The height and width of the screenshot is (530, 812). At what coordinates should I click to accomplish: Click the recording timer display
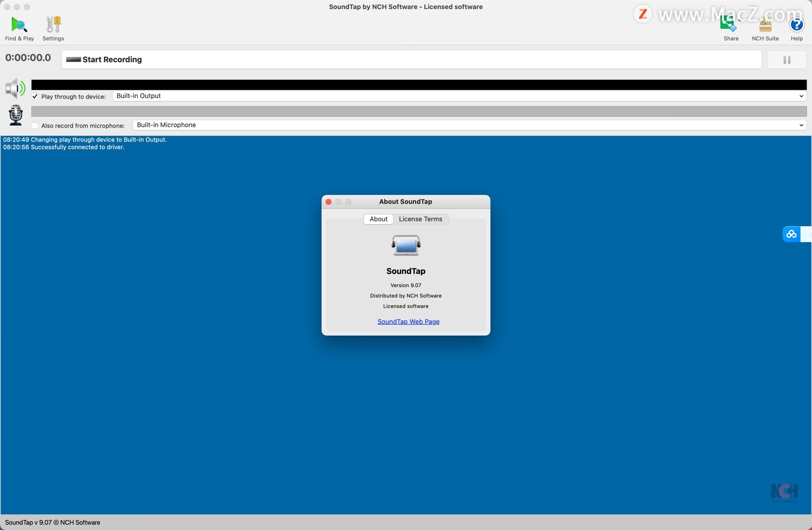[x=28, y=58]
